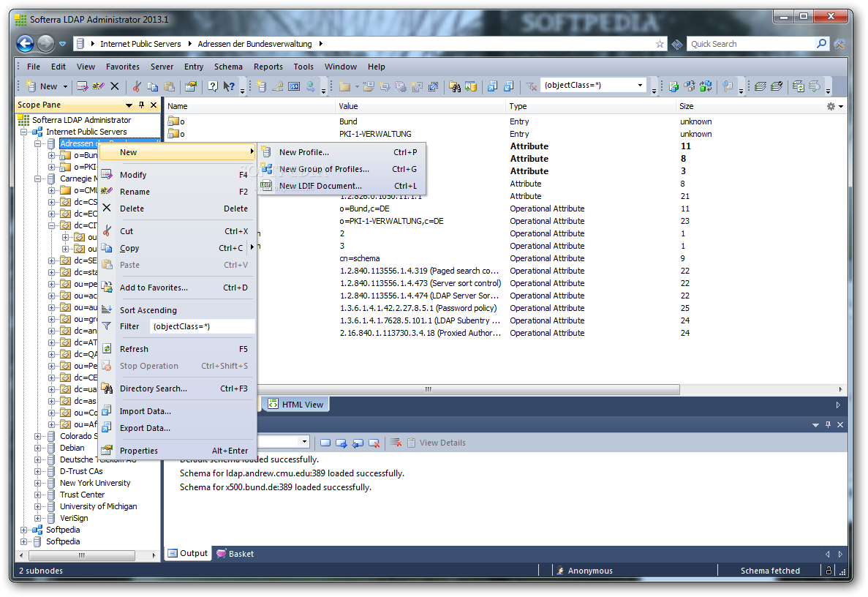Close the Scope Pane with X button
The width and height of the screenshot is (868, 597).
tap(154, 105)
